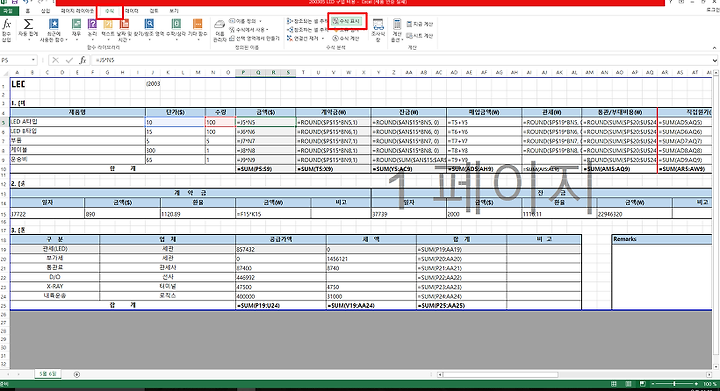
Task: Expand the Name Box dropdown arrow
Action: coord(33,60)
